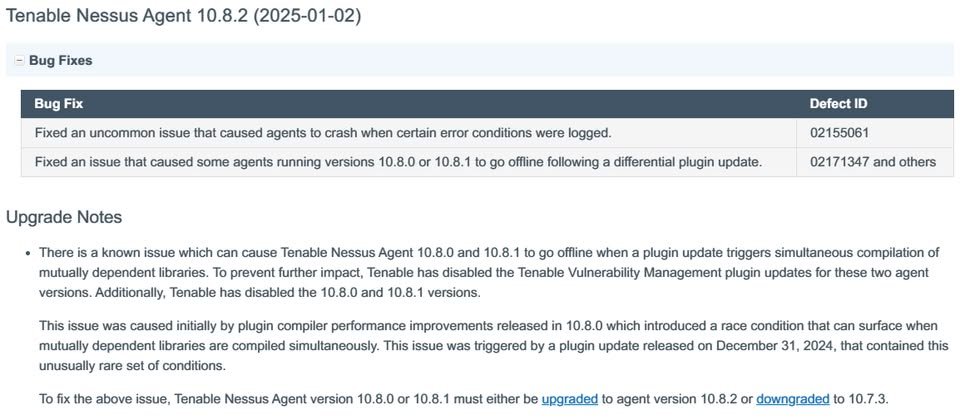This screenshot has width=960, height=420.
Task: Click the 'To fix the above issue' sentence
Action: point(463,400)
